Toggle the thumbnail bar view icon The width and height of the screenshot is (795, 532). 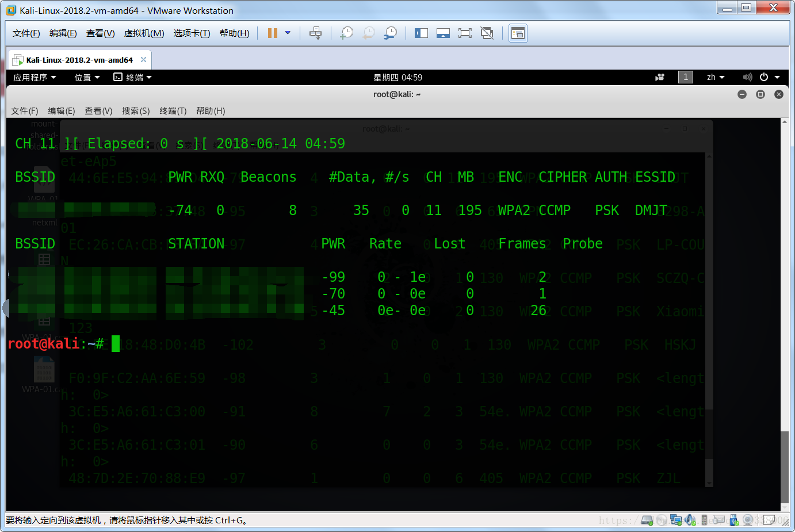tap(443, 33)
